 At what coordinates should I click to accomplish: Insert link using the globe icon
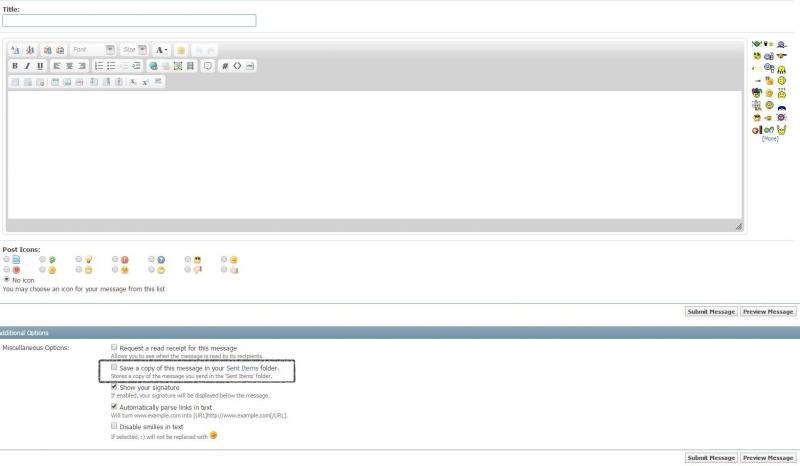point(153,66)
